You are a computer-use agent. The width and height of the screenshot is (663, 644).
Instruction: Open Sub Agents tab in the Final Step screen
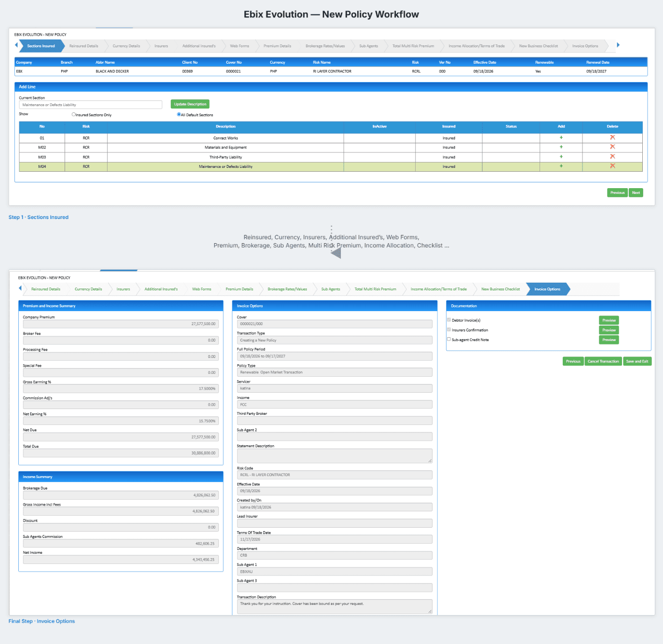coord(331,289)
